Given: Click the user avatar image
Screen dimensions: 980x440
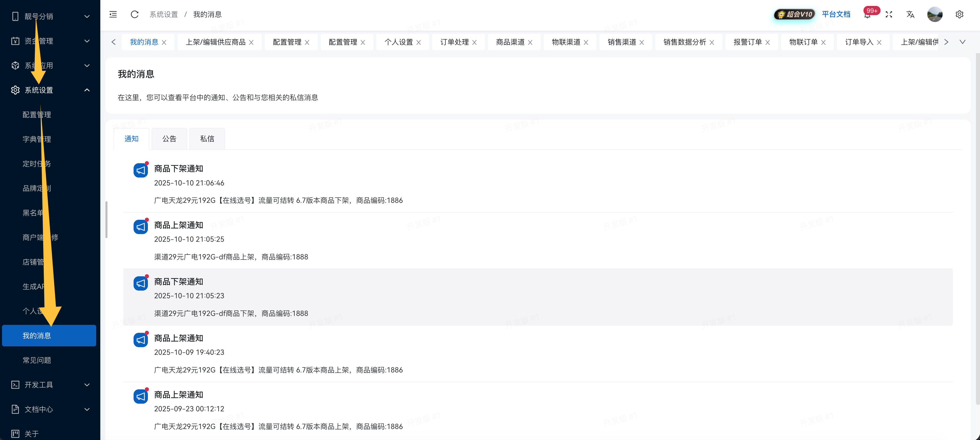Looking at the screenshot, I should 934,14.
